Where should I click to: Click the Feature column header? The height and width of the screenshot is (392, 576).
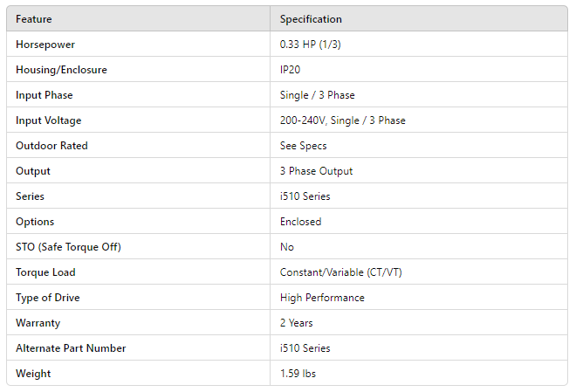(x=33, y=19)
